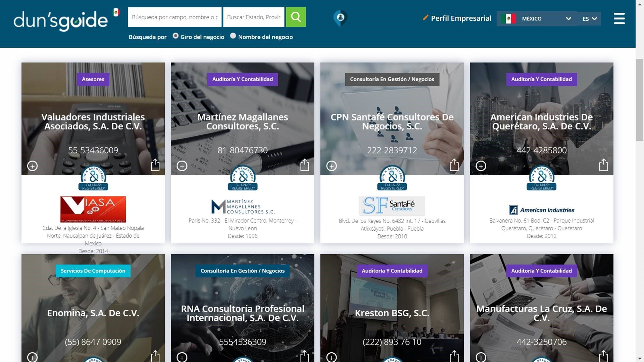
Task: Click the page vertical scrollbar thumb
Action: click(640, 100)
